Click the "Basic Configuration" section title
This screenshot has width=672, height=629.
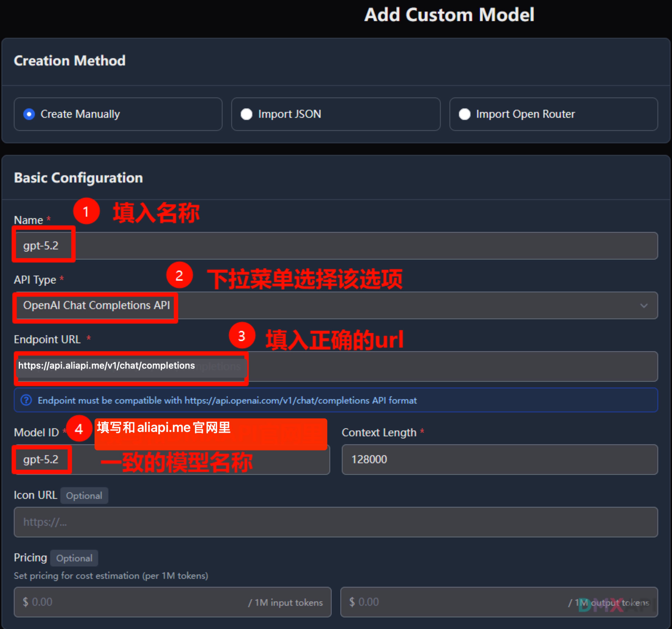(78, 178)
